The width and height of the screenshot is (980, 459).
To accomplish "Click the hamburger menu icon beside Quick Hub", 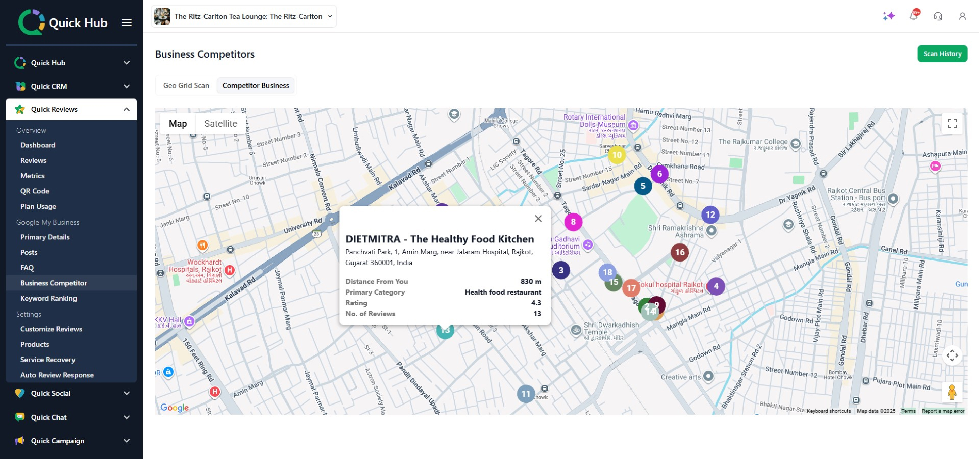I will tap(127, 22).
